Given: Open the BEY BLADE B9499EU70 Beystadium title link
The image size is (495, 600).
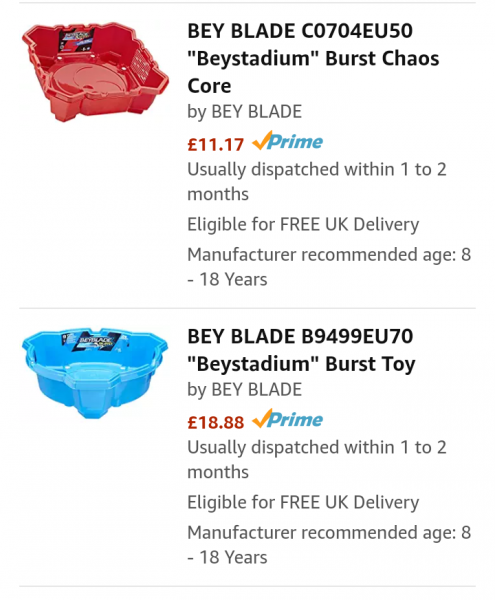Looking at the screenshot, I should [x=301, y=350].
